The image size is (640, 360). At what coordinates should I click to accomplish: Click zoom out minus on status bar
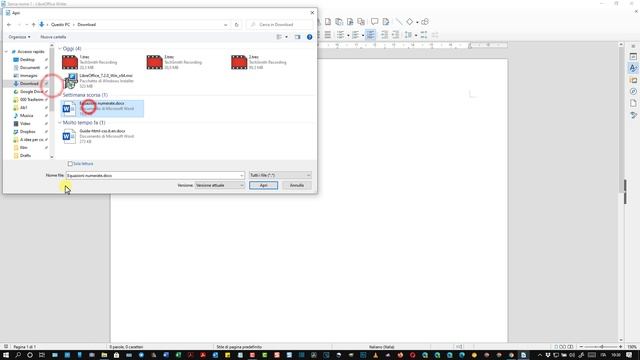click(x=581, y=347)
